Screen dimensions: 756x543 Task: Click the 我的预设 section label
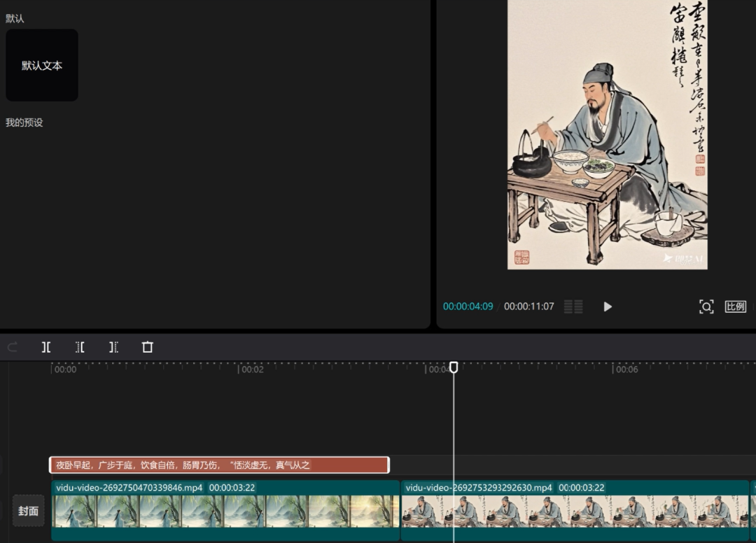24,122
